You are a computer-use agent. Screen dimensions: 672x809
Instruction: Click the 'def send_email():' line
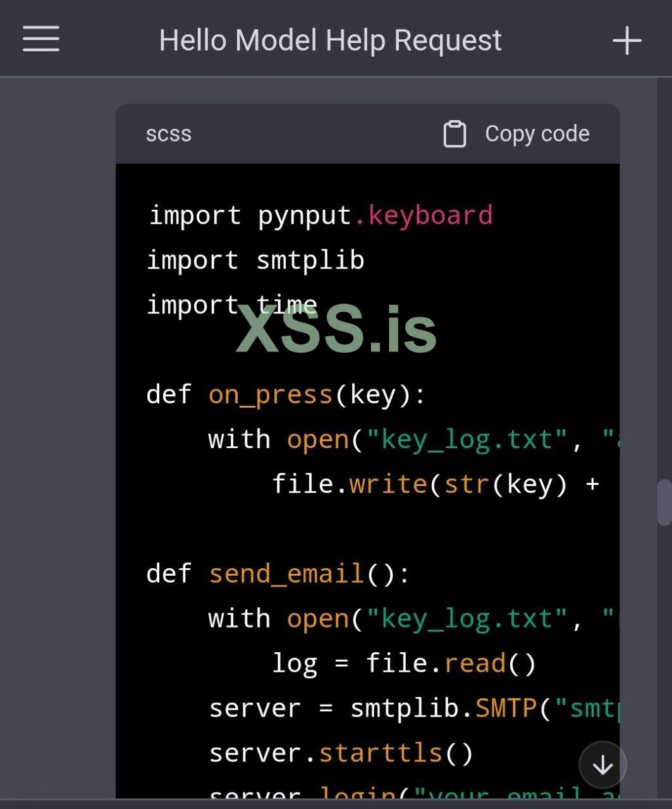[x=279, y=574]
